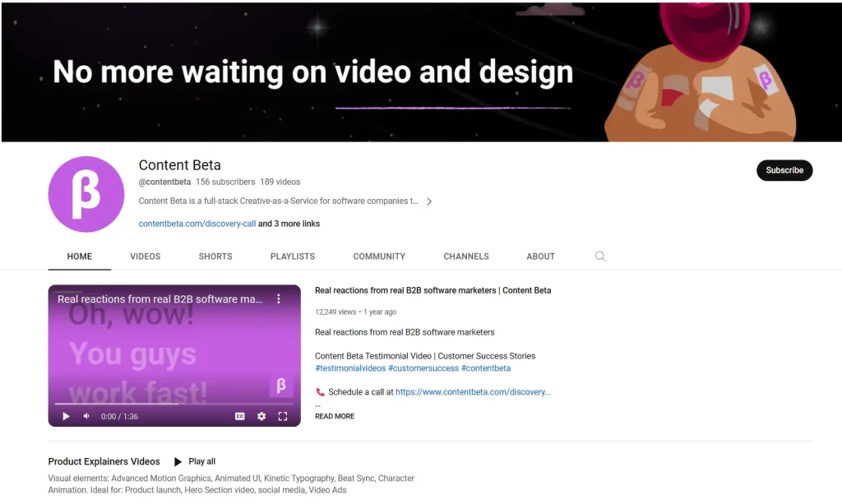Open video settings gear
Screen dimensions: 842x504
(x=261, y=416)
